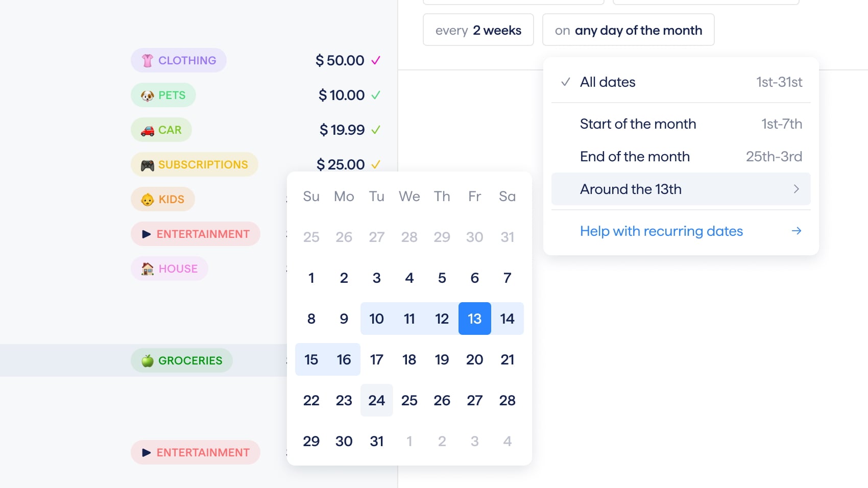Click the dog icon beside PETS

(147, 95)
